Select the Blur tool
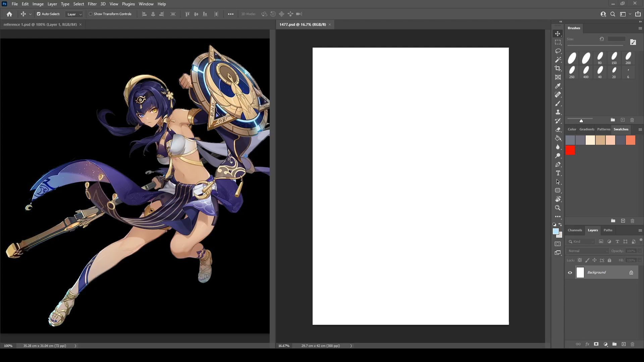 pos(558,147)
